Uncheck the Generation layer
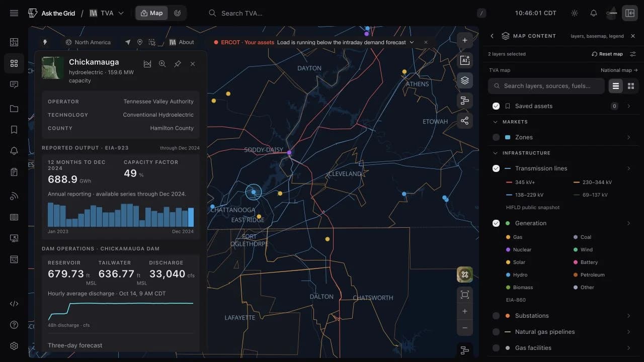The height and width of the screenshot is (362, 644). [x=496, y=223]
